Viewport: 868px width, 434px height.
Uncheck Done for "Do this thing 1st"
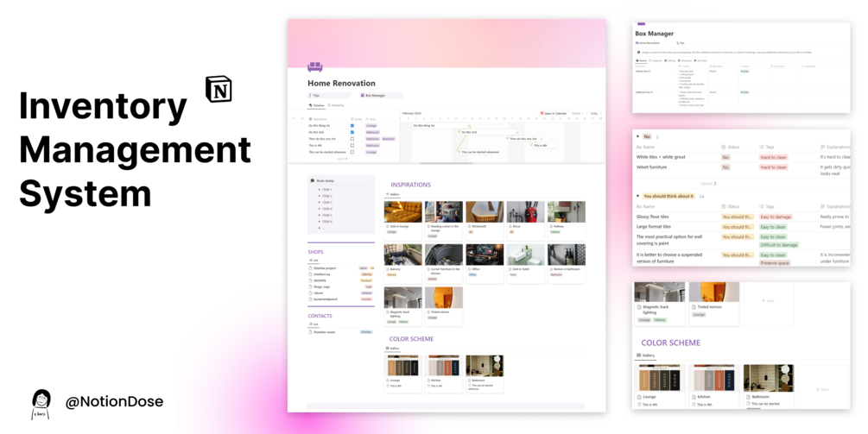click(x=352, y=125)
